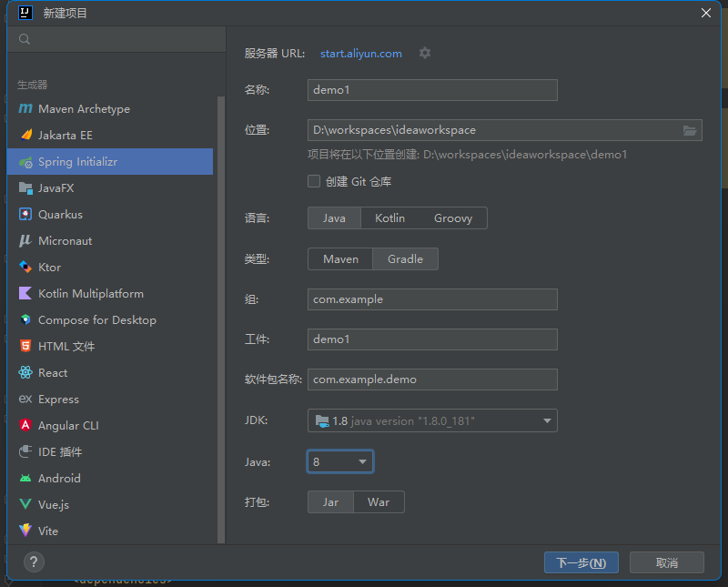728x587 pixels.
Task: Click the package name field com.example.demo
Action: click(x=432, y=380)
